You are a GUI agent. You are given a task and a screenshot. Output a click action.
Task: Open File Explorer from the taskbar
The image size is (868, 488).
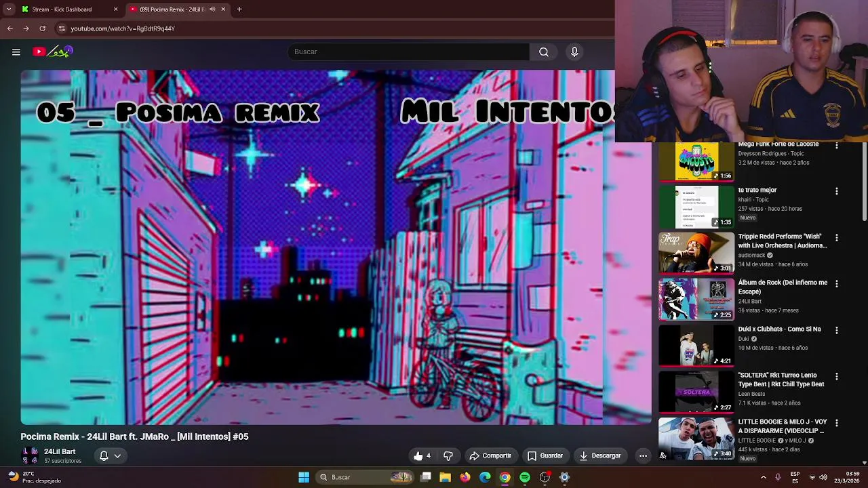coord(446,477)
